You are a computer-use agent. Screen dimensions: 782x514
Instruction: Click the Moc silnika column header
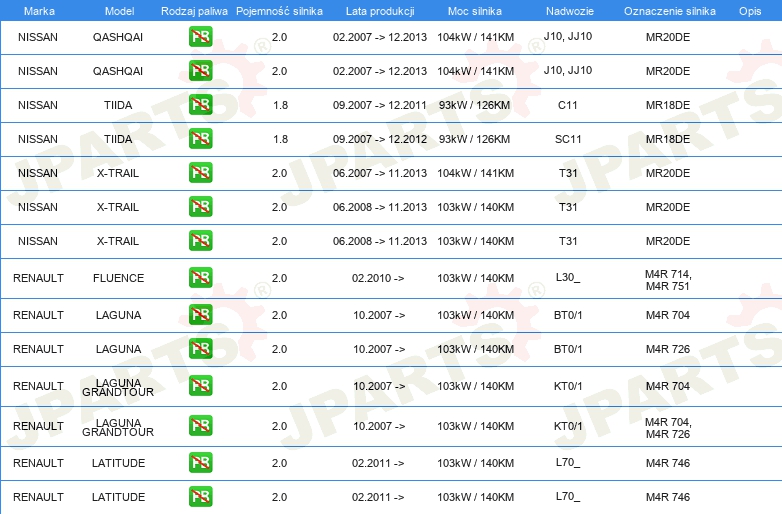(475, 11)
